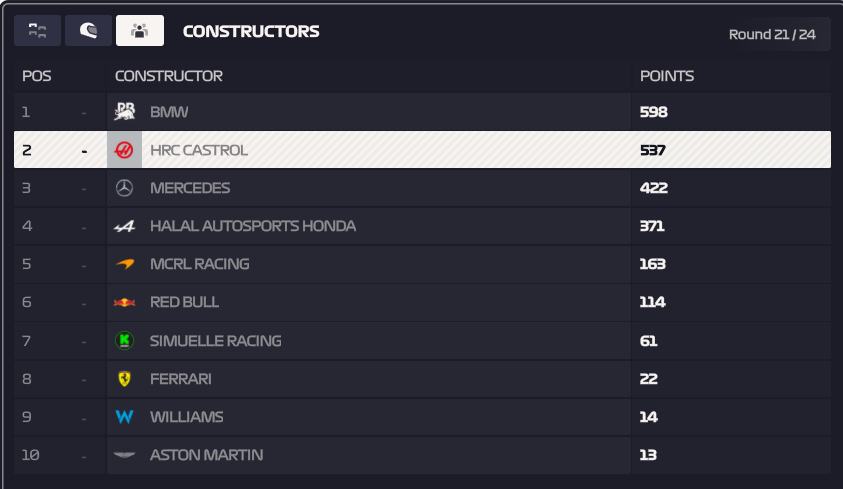
Task: Click the POINTS column header
Action: tap(667, 76)
